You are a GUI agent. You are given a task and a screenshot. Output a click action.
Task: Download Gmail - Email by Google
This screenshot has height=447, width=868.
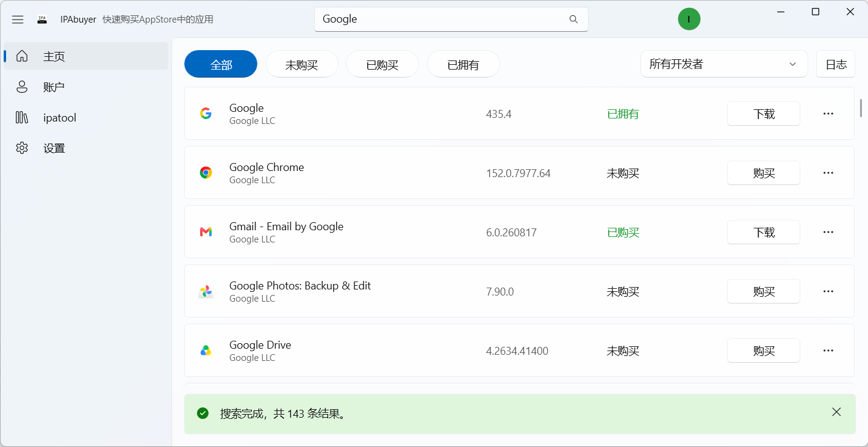click(x=764, y=232)
